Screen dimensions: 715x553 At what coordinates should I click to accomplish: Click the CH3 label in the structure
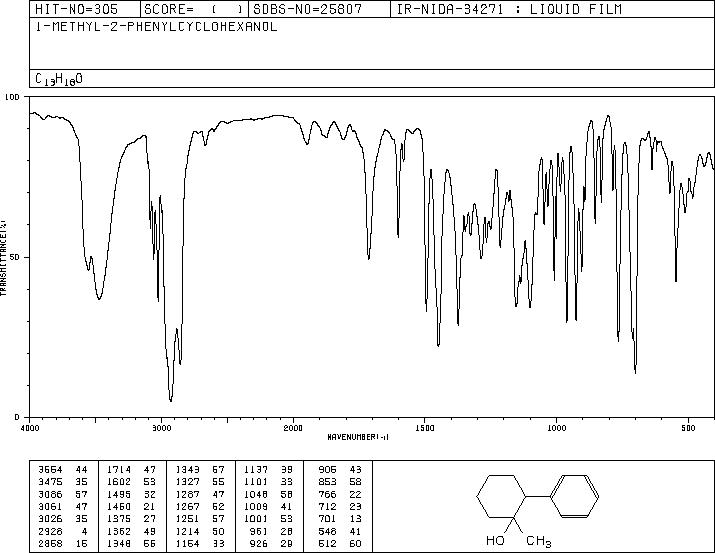(x=539, y=541)
